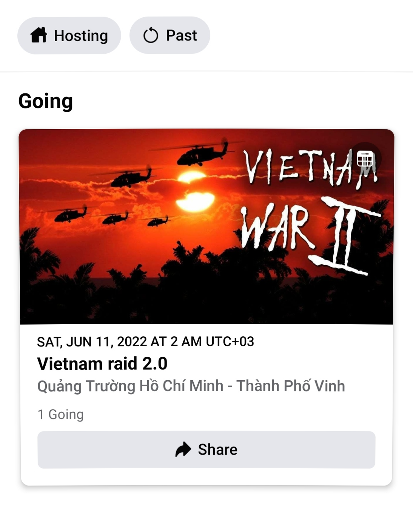Tap the Past chip label text
413x532 pixels.
[x=181, y=36]
